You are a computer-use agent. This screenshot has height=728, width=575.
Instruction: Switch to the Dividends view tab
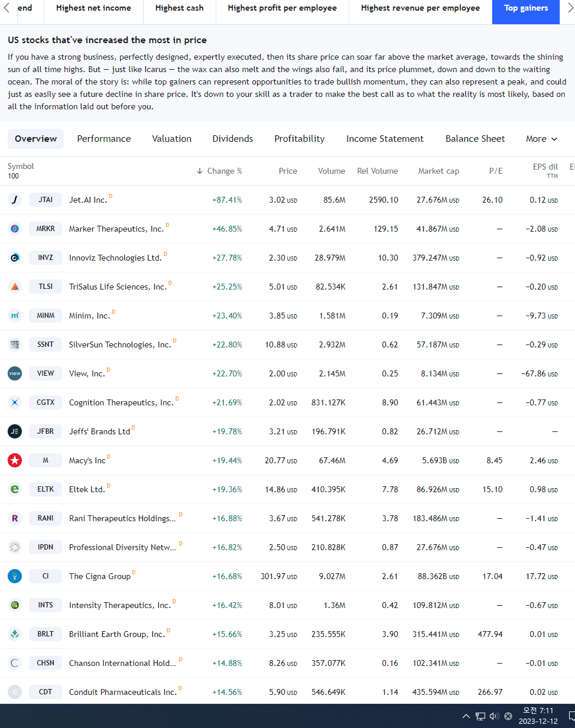233,139
